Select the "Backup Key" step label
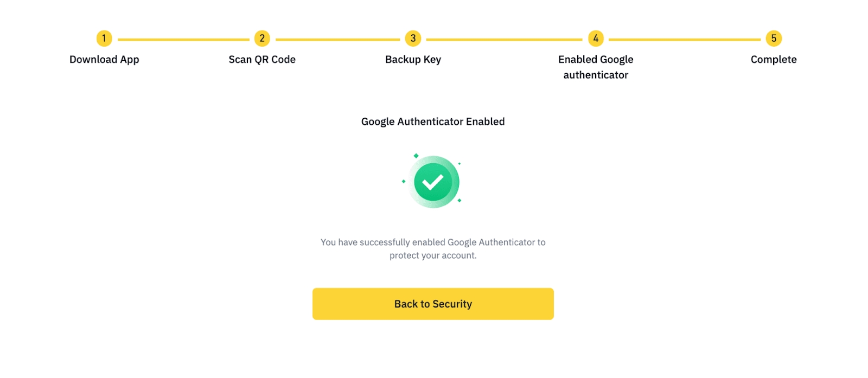The image size is (868, 378). (413, 60)
